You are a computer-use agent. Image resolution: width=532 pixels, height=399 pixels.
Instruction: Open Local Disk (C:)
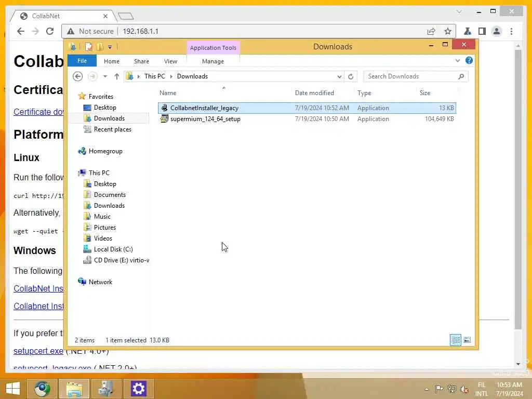[113, 249]
